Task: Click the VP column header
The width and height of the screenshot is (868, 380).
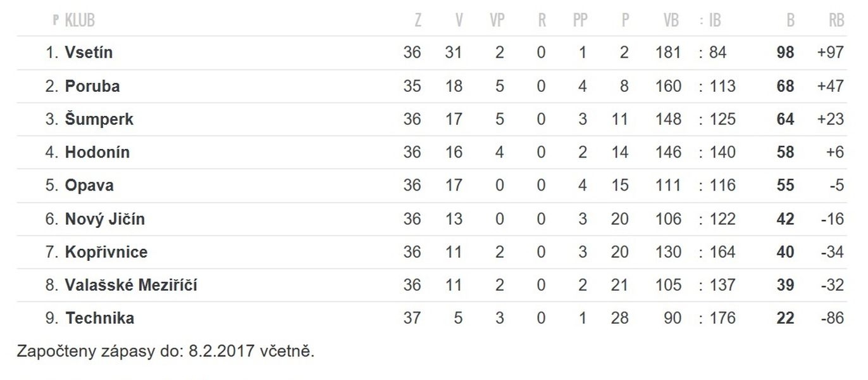Action: pos(497,21)
